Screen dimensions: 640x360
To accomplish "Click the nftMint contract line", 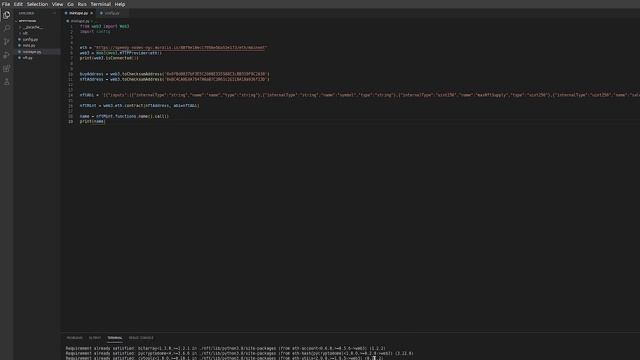I will point(140,105).
